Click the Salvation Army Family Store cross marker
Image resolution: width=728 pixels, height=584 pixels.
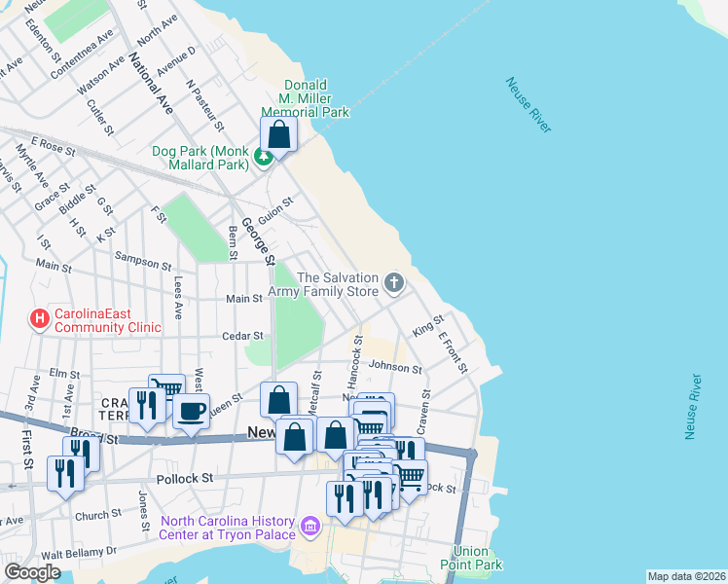tap(394, 283)
